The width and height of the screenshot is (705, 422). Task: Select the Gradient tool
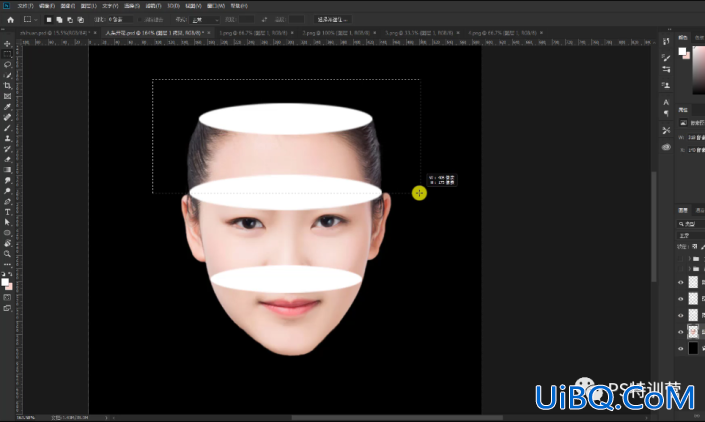pos(7,170)
